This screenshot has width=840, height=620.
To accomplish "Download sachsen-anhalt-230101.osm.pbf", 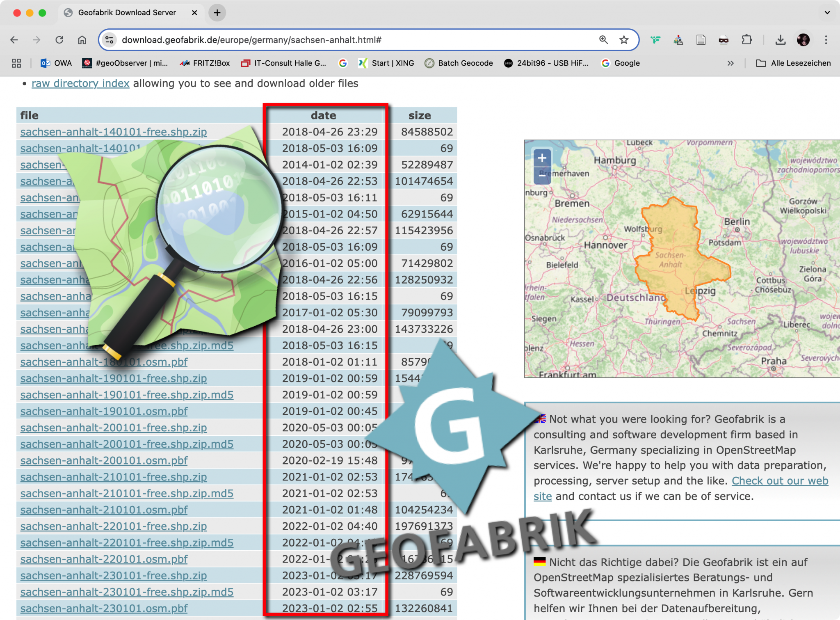I will point(104,609).
